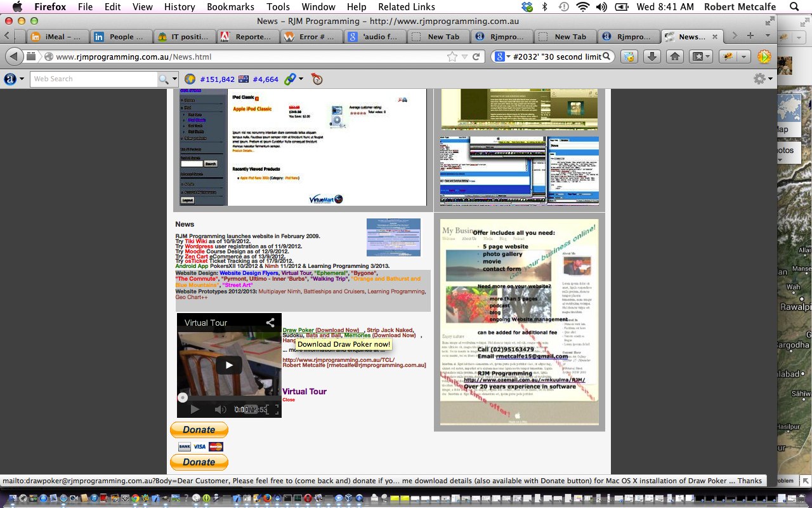Screen dimensions: 812x508
Task: Click the Wi-Fi status icon
Action: point(582,7)
